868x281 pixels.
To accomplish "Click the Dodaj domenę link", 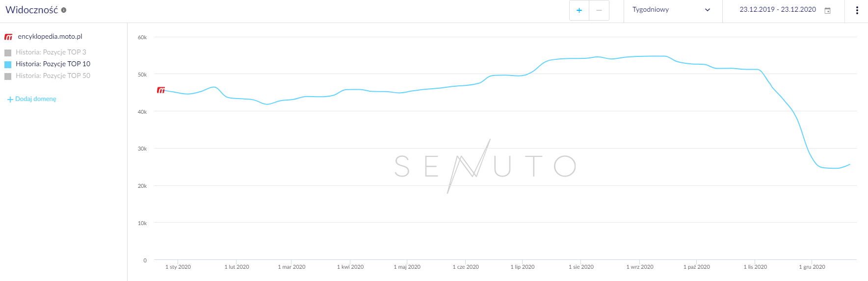I will coord(36,99).
